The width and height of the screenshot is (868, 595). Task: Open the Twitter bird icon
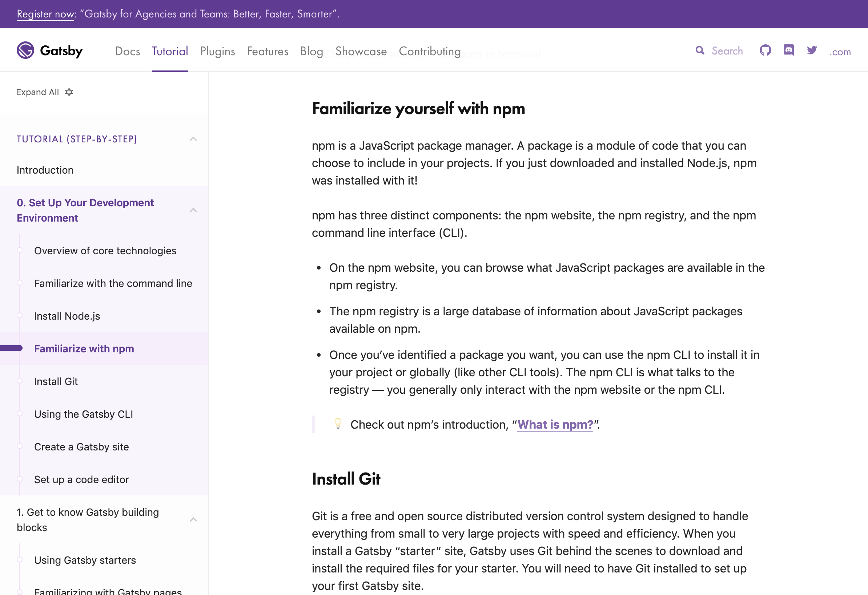812,50
